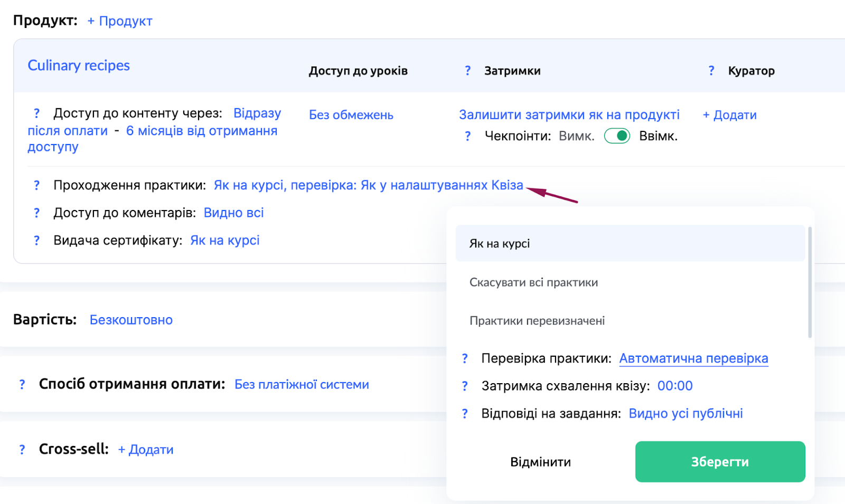Screen dimensions: 845x504
Task: Expand Доступ до коментарів option Видно всі
Action: pyautogui.click(x=233, y=213)
